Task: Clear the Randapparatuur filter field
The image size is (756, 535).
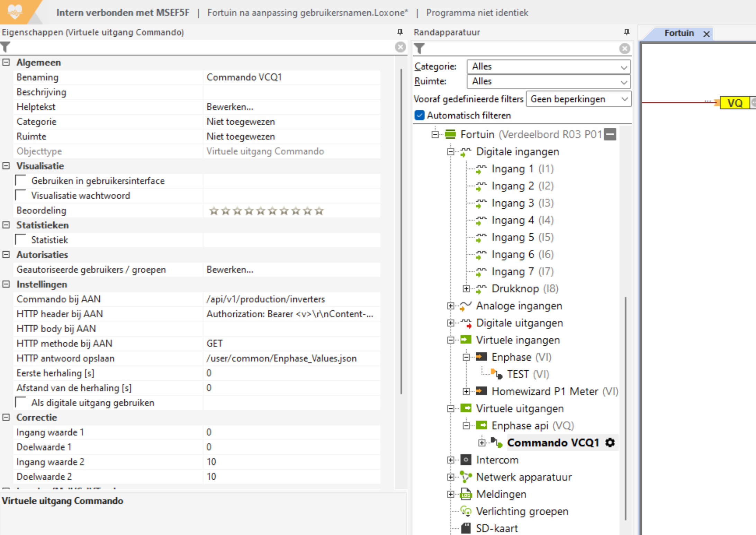Action: (624, 48)
